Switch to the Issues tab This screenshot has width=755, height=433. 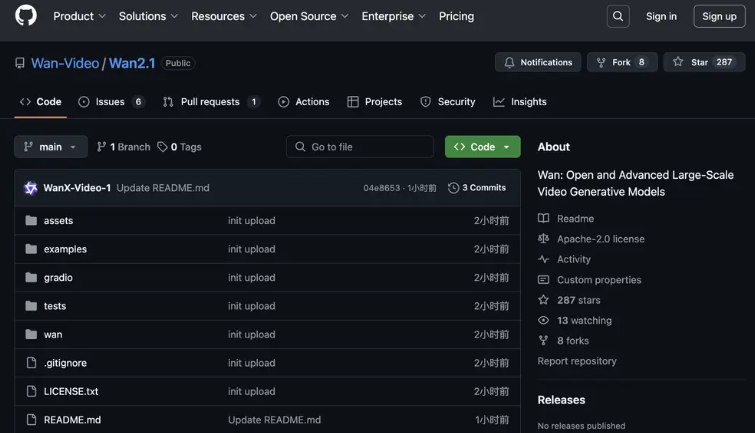coord(110,102)
